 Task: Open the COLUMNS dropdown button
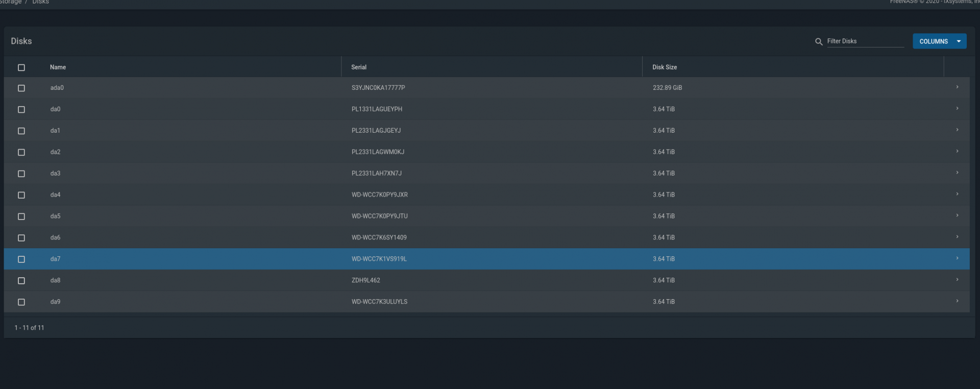point(939,41)
